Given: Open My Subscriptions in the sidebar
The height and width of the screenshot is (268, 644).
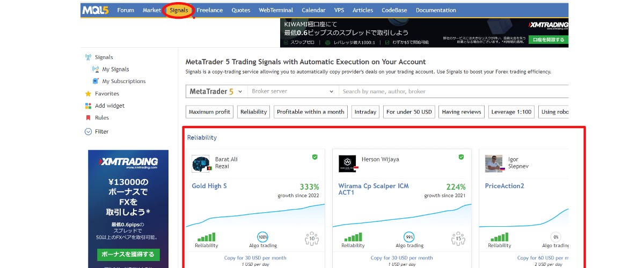Looking at the screenshot, I should pos(124,81).
